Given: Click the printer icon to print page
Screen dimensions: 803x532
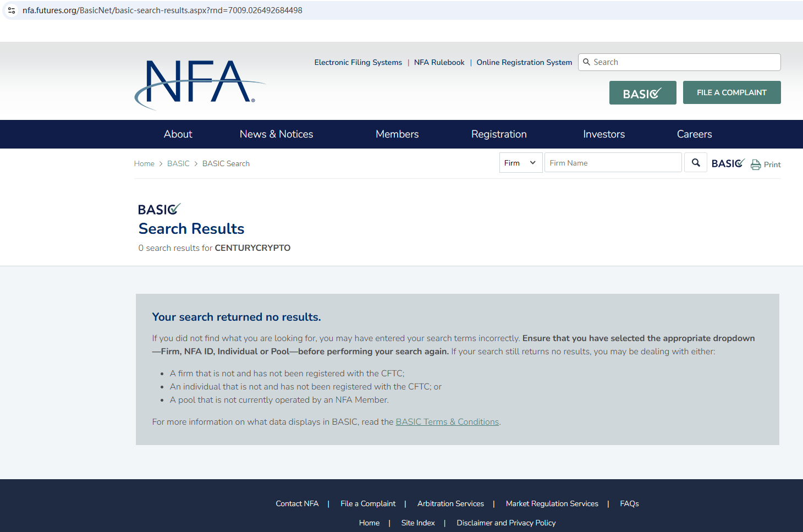Looking at the screenshot, I should tap(756, 164).
